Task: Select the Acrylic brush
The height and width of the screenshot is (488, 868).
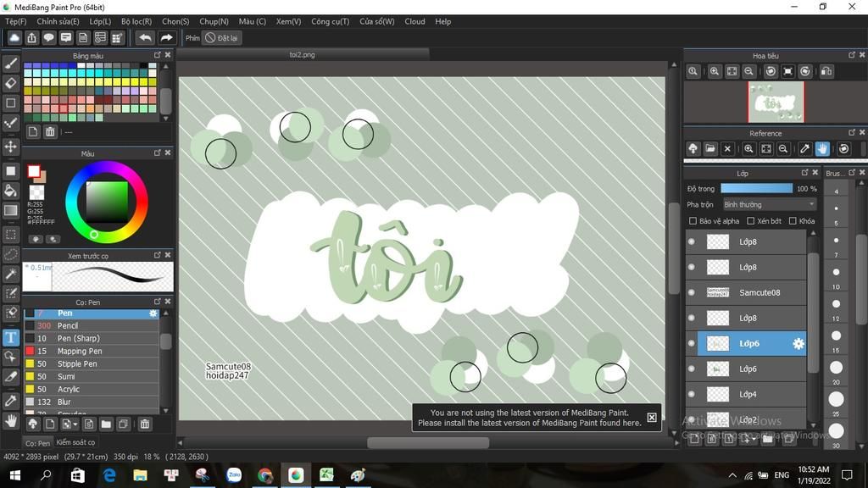Action: tap(92, 390)
